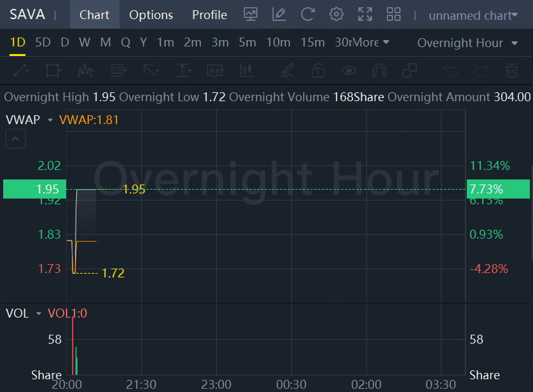The height and width of the screenshot is (392, 533).
Task: Click the refresh chart icon
Action: 308,15
